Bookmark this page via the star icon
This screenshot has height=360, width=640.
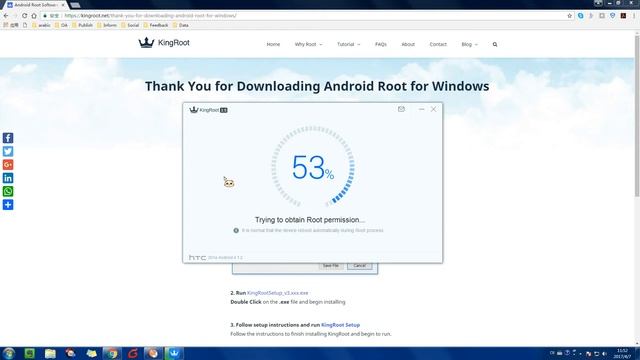click(569, 16)
